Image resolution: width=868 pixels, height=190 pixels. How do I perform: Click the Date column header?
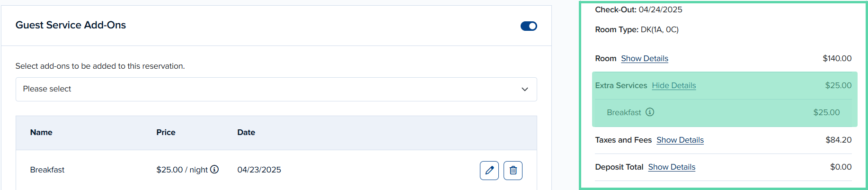click(246, 132)
